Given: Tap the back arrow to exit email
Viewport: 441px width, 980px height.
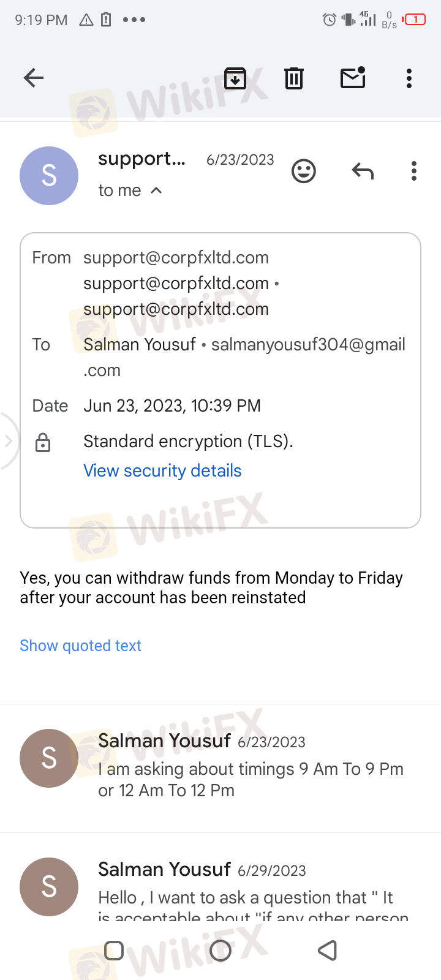Looking at the screenshot, I should coord(34,78).
